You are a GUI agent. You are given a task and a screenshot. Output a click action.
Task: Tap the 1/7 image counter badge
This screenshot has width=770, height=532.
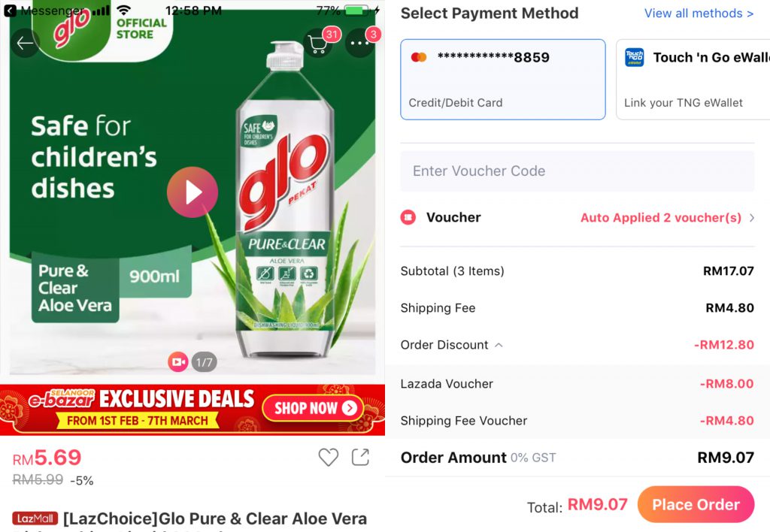pyautogui.click(x=205, y=362)
